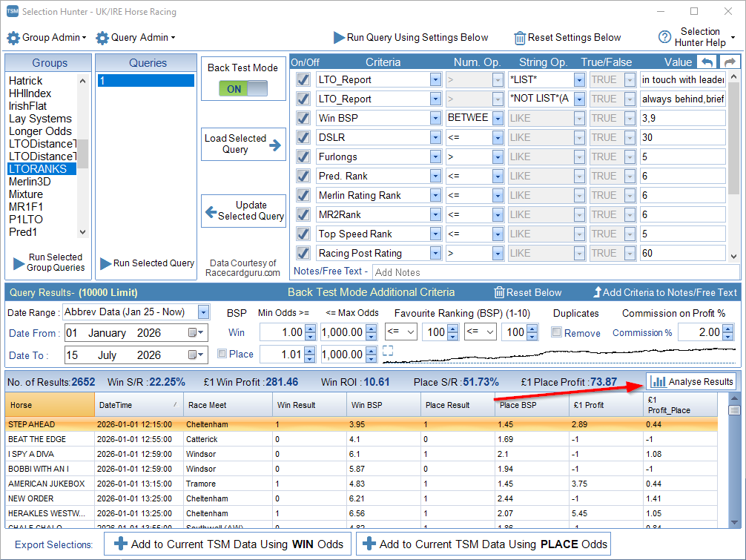Sort by Win BSP column header
This screenshot has width=746, height=560.
click(x=383, y=405)
